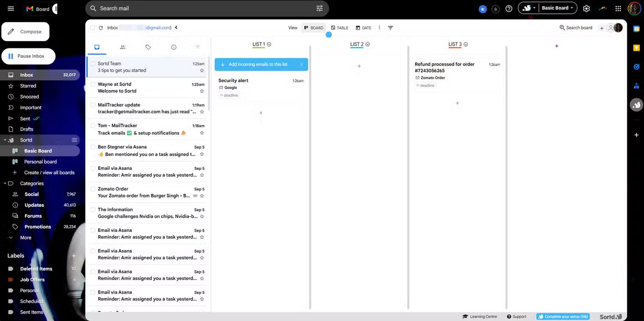Open the Help question mark icon
Image resolution: width=644 pixels, height=321 pixels.
[x=509, y=9]
